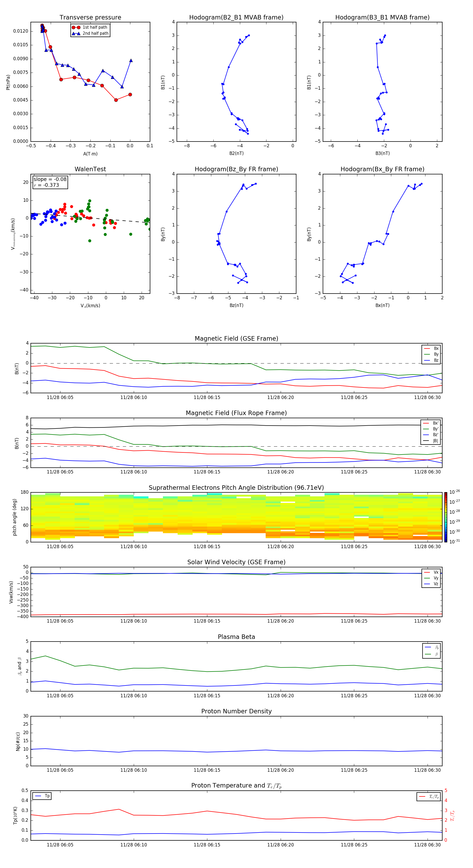The image size is (473, 868).
Task: Click the Bz legend entry in GSE panel
Action: 431,360
